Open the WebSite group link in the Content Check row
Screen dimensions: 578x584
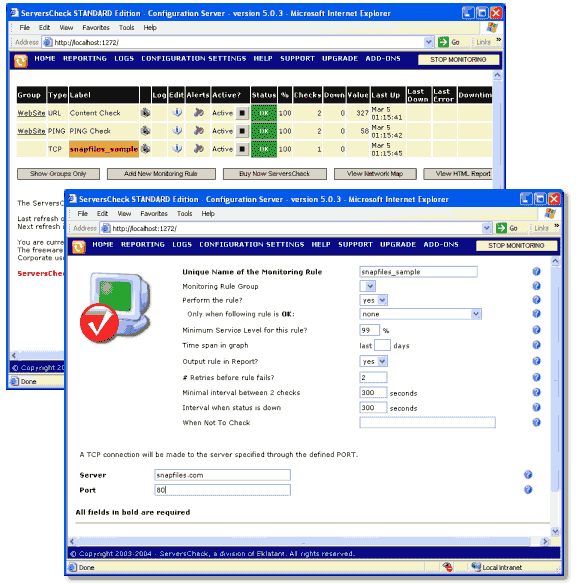[x=31, y=113]
